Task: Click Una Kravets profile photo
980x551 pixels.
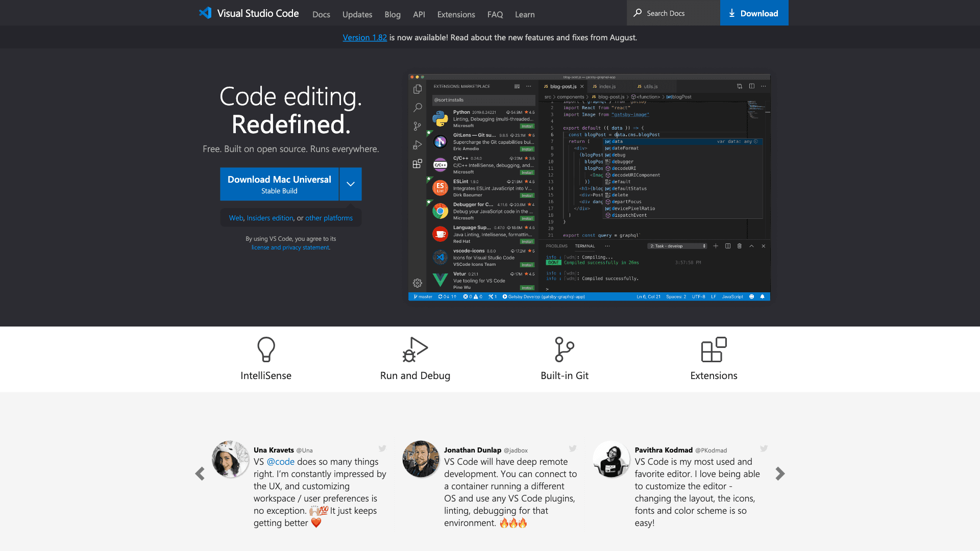Action: [x=231, y=459]
